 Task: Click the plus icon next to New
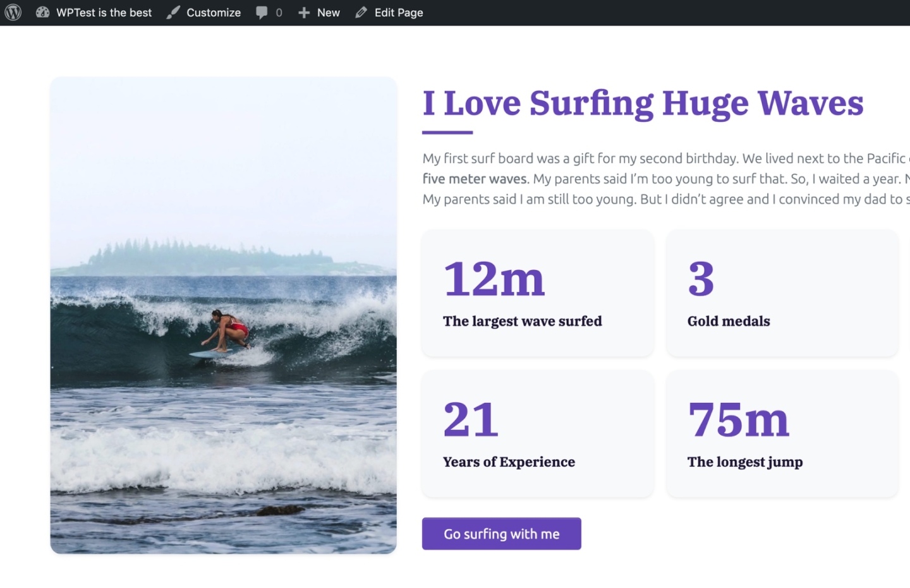point(304,13)
